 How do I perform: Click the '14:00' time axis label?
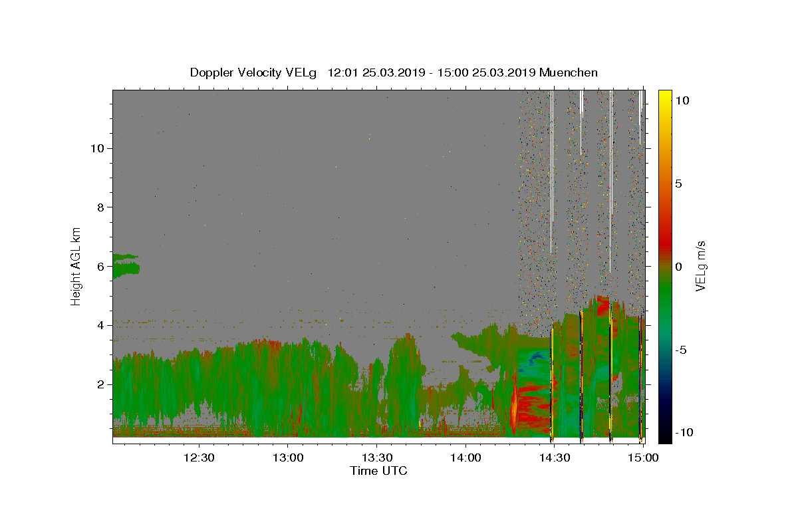[x=465, y=458]
